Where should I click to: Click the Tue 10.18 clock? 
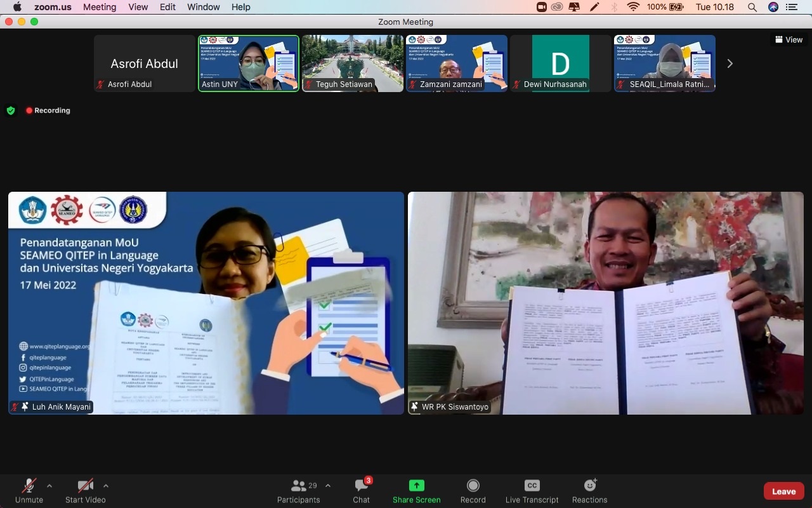715,7
